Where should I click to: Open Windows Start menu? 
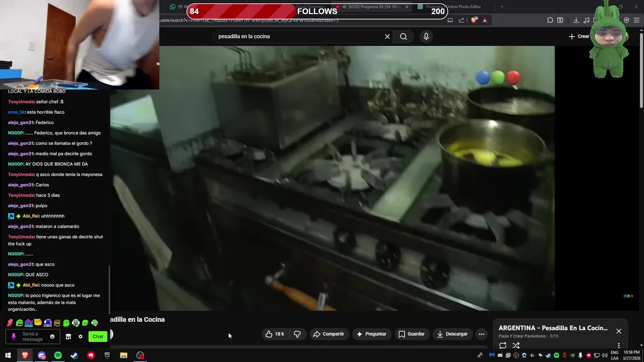pos(8,355)
